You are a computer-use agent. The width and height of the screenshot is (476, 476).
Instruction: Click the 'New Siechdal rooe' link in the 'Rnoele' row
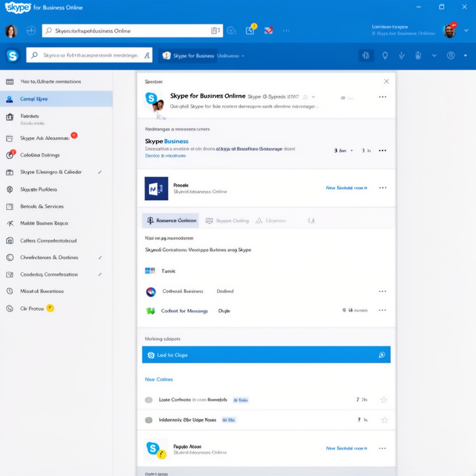point(346,188)
